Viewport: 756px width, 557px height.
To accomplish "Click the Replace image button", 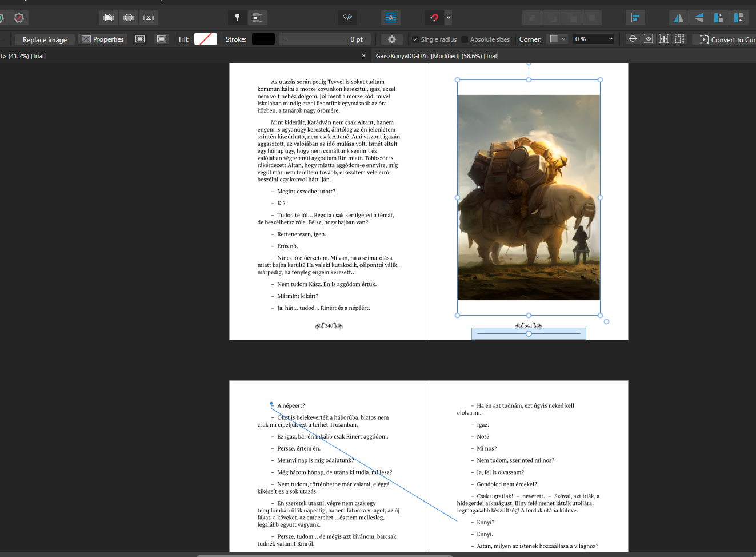I will point(45,39).
